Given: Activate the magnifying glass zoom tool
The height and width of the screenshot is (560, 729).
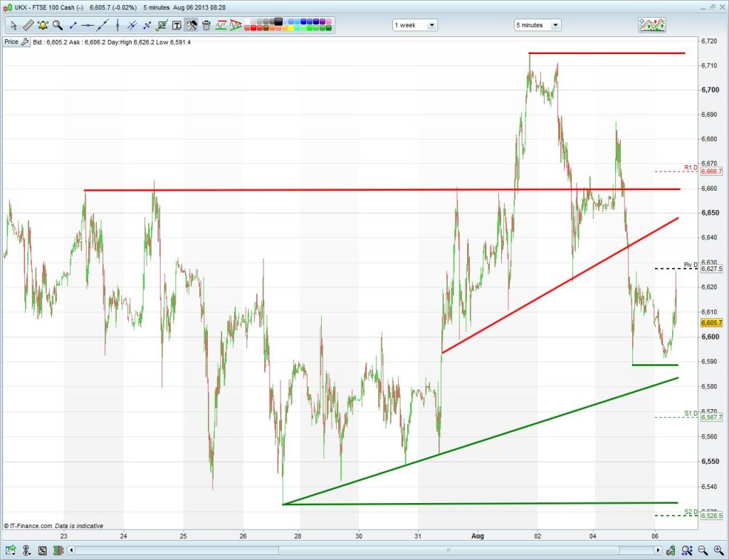Looking at the screenshot, I should [x=57, y=25].
